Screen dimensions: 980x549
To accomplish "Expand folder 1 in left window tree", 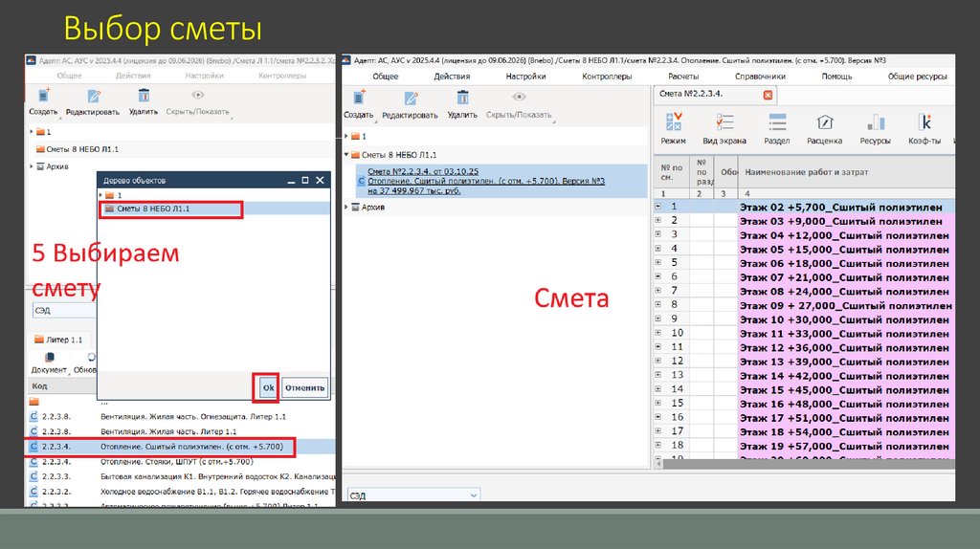I will (32, 132).
